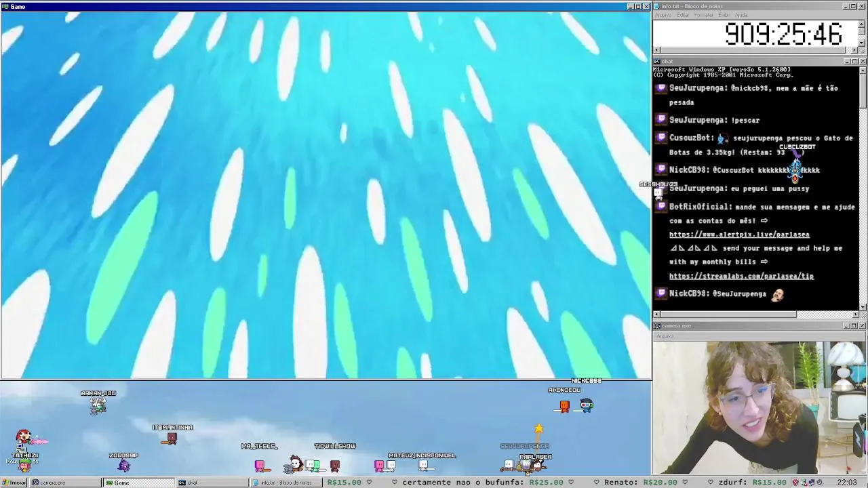Open the Iniciar start button
This screenshot has width=868, height=488.
pos(14,483)
